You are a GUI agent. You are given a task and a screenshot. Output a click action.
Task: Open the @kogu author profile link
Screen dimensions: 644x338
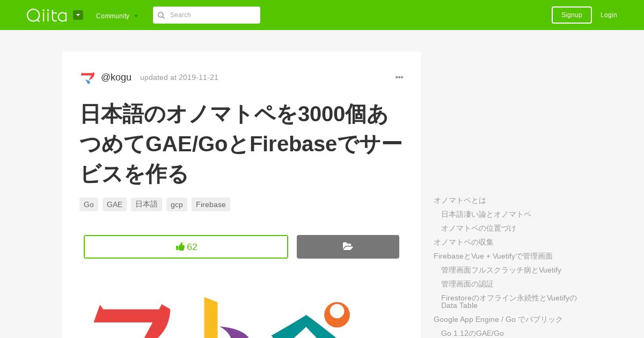coord(116,77)
